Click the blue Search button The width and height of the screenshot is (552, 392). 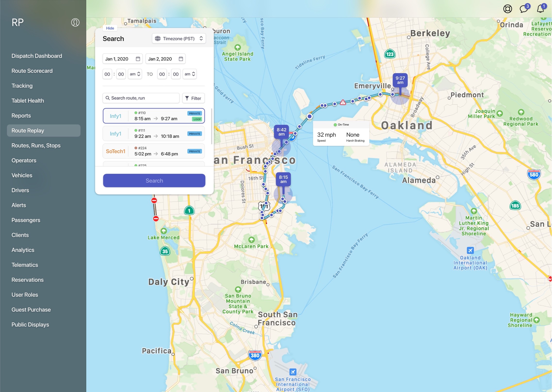(x=154, y=181)
